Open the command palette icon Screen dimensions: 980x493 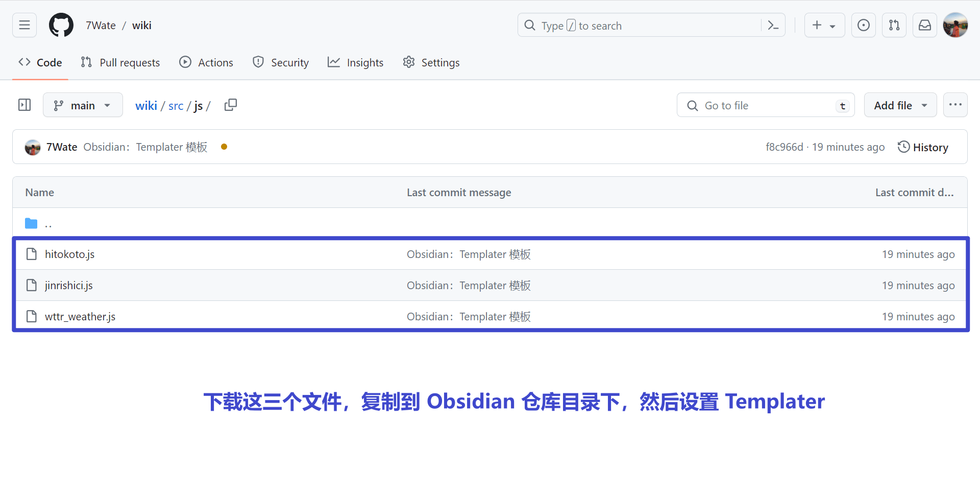click(773, 25)
